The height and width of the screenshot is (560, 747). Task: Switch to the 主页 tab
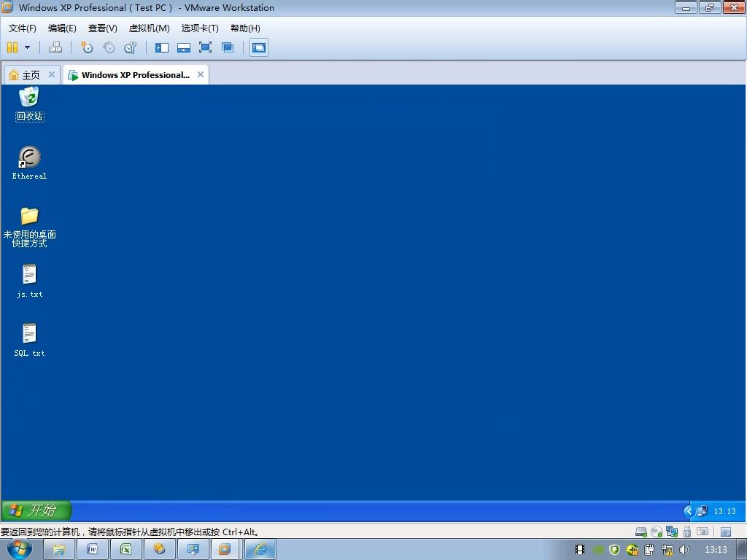point(31,75)
